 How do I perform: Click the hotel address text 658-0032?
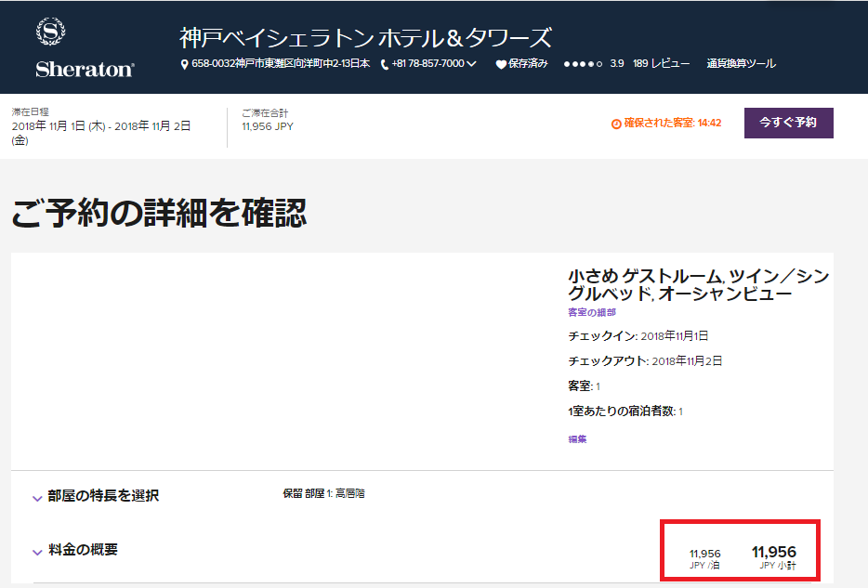[281, 63]
